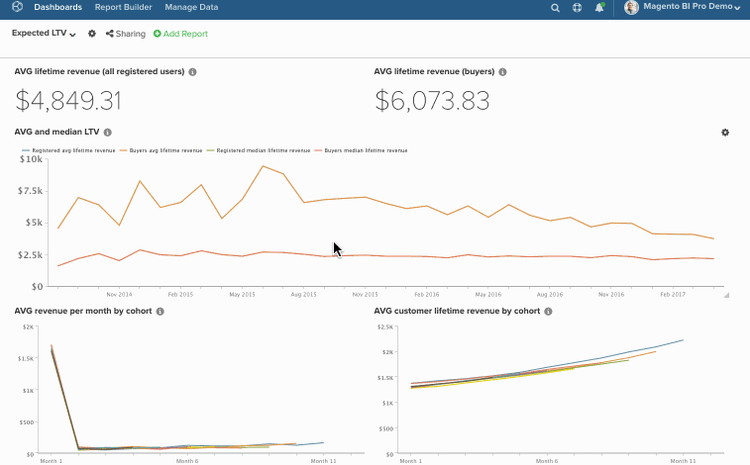Expand the Expected LTV dashboard dropdown
Image resolution: width=750 pixels, height=465 pixels.
44,34
